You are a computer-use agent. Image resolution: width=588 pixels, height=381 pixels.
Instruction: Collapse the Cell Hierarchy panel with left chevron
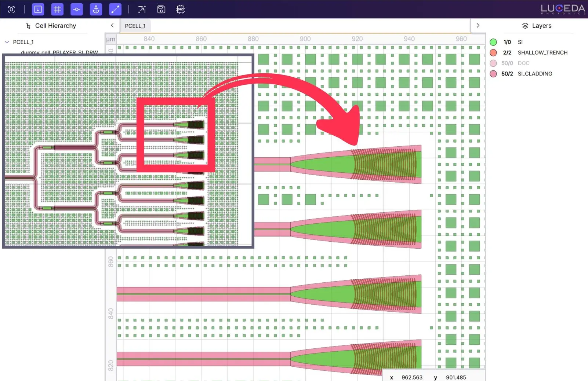[x=112, y=25]
